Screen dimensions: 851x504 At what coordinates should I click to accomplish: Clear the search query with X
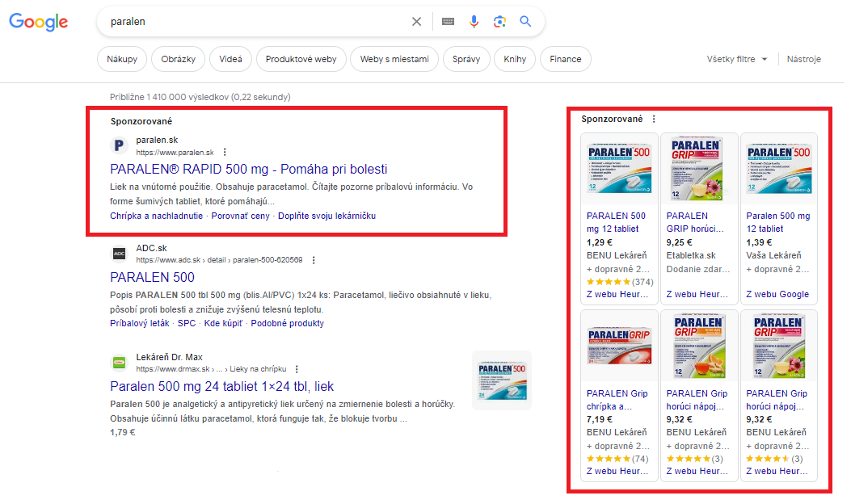tap(416, 22)
